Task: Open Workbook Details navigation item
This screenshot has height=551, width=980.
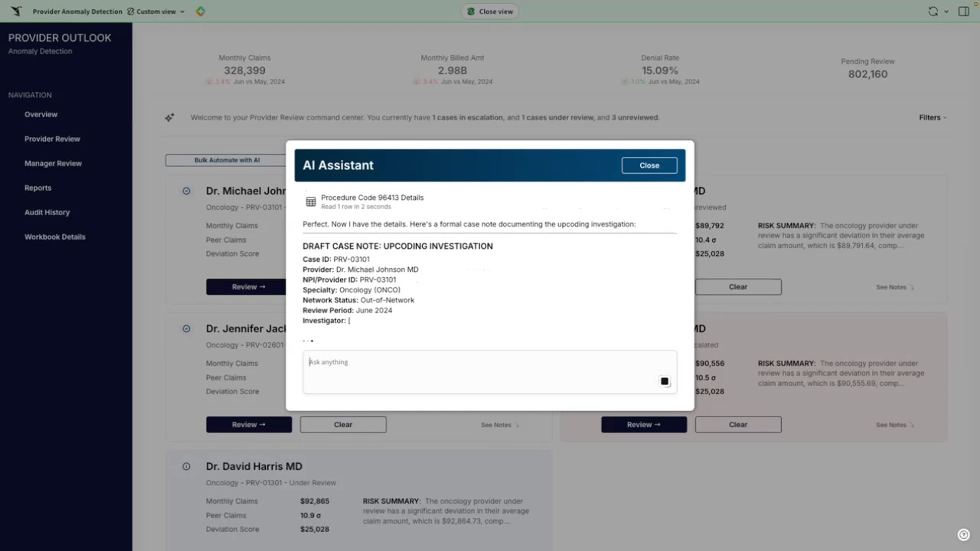Action: click(x=55, y=237)
